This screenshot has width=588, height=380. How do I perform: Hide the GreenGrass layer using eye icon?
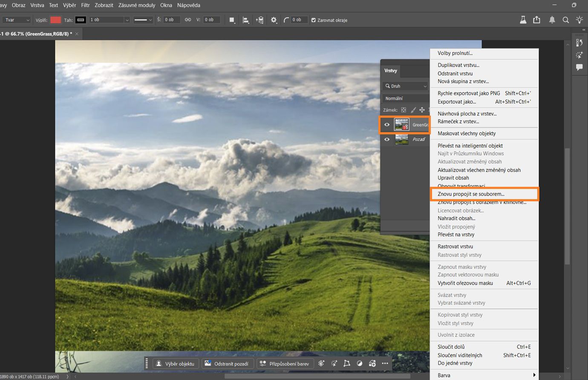pos(387,125)
